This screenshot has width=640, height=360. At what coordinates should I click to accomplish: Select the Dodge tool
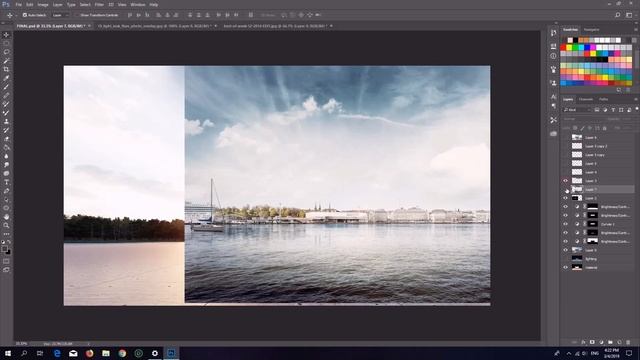(x=6, y=164)
